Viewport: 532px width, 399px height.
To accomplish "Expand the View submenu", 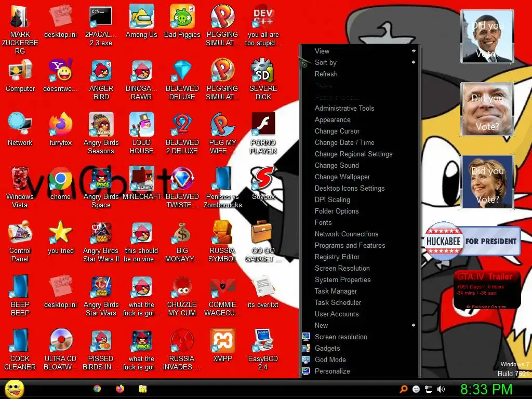I will coord(361,51).
